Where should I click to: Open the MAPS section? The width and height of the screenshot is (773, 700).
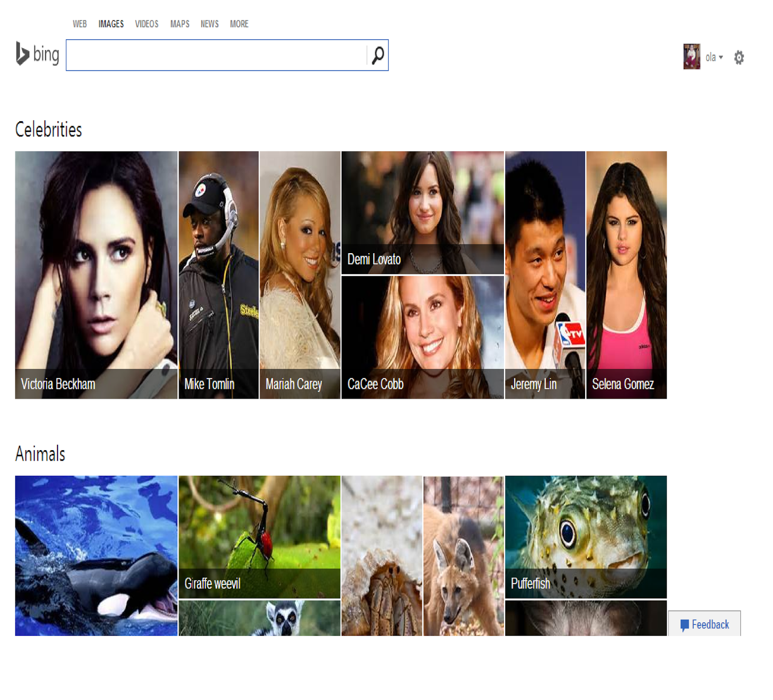pyautogui.click(x=179, y=24)
